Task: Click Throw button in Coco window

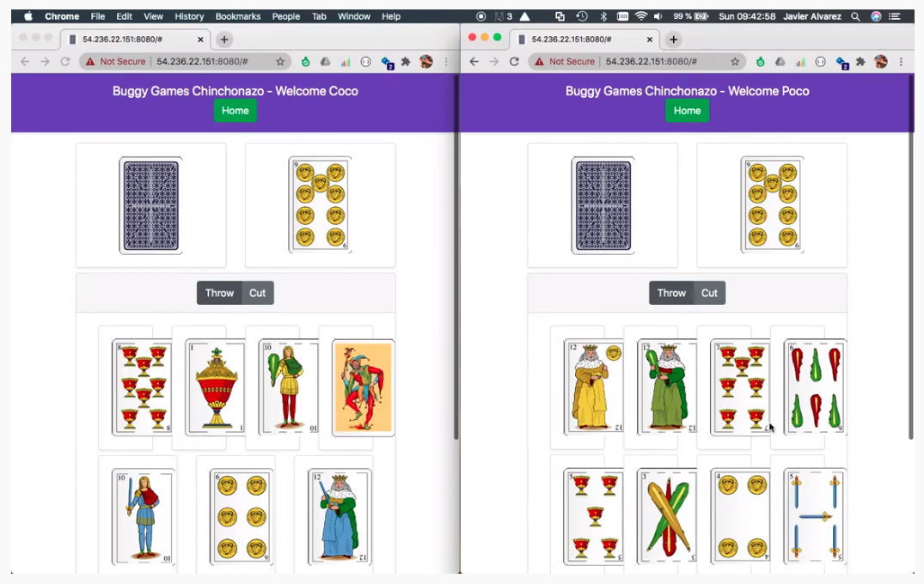Action: click(x=219, y=293)
